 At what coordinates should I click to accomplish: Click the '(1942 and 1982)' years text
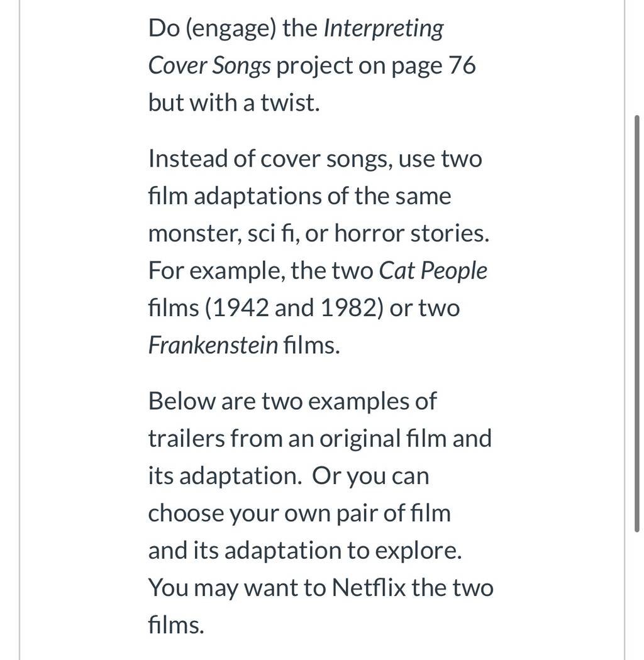(294, 308)
